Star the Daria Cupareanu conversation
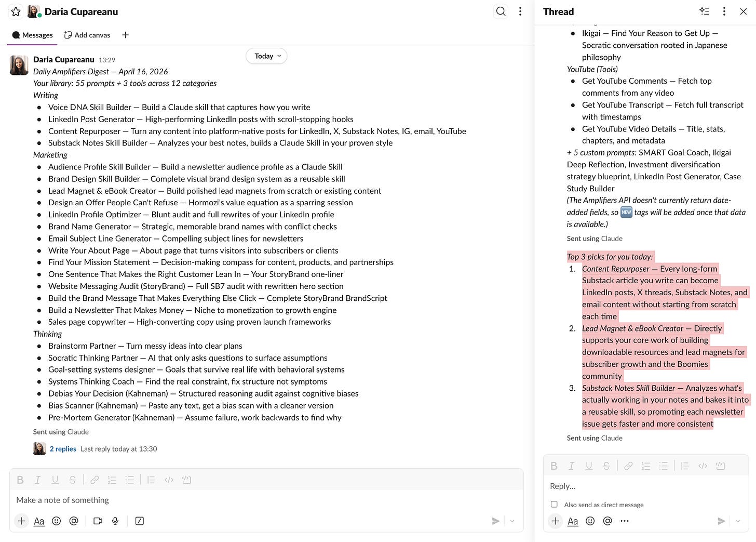 [x=16, y=11]
